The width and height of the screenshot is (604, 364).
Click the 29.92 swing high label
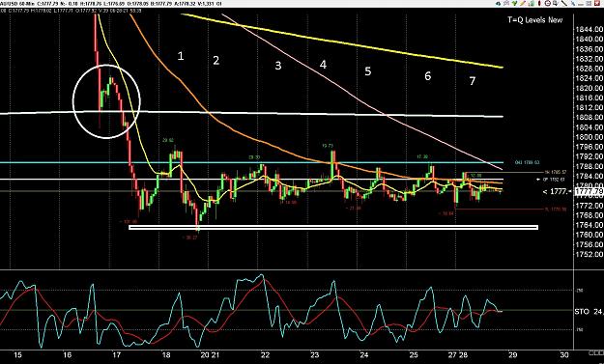point(168,140)
